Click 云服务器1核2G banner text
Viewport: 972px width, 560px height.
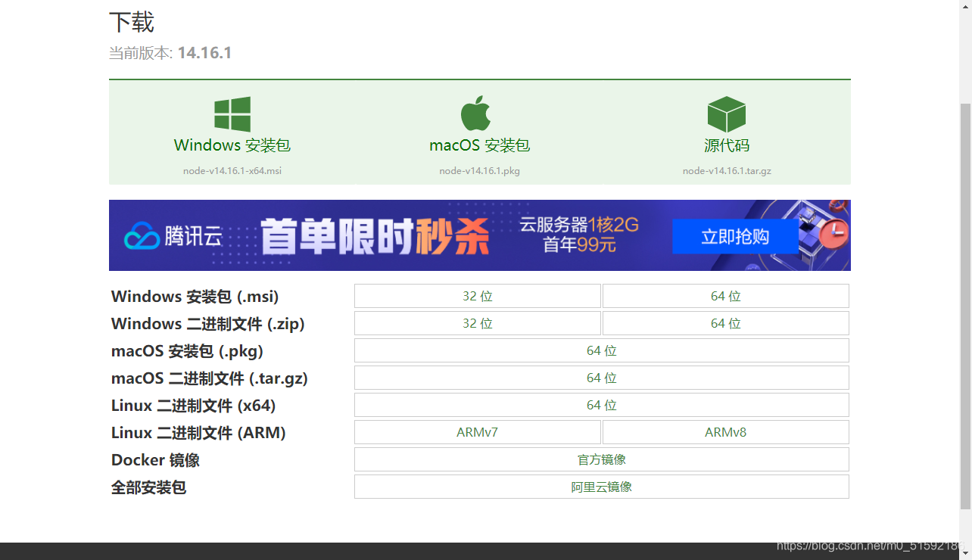pos(579,225)
